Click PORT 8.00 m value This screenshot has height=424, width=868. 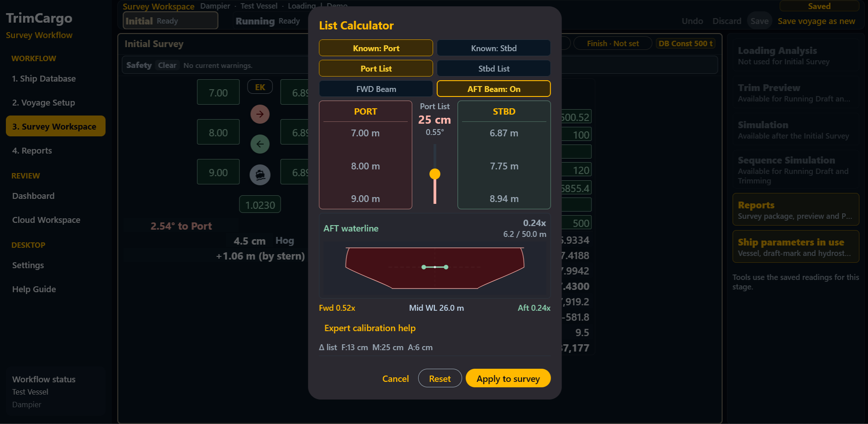pyautogui.click(x=365, y=166)
